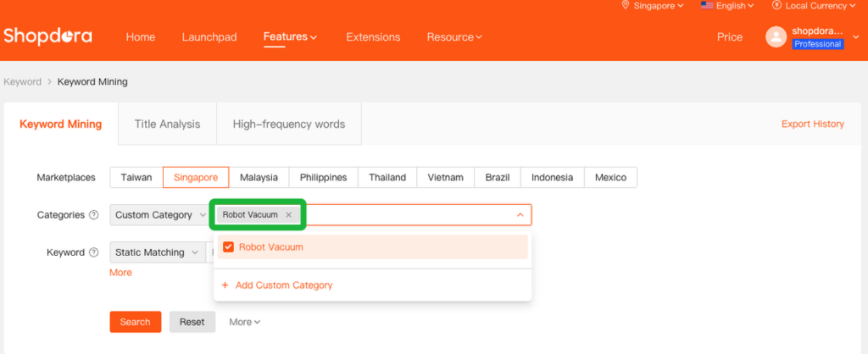This screenshot has width=868, height=354.
Task: Select the Malaysia marketplace option
Action: (x=259, y=177)
